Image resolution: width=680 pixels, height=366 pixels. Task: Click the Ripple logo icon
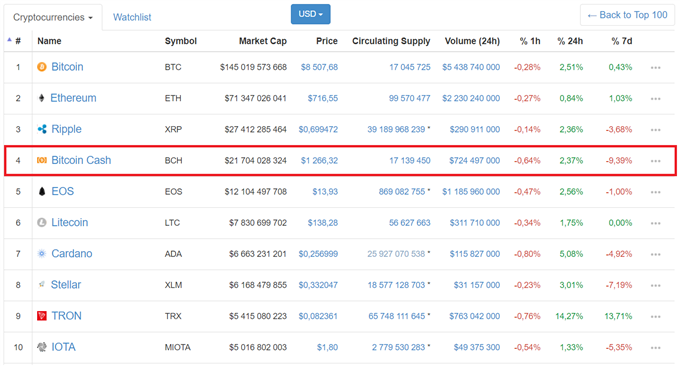pyautogui.click(x=42, y=129)
